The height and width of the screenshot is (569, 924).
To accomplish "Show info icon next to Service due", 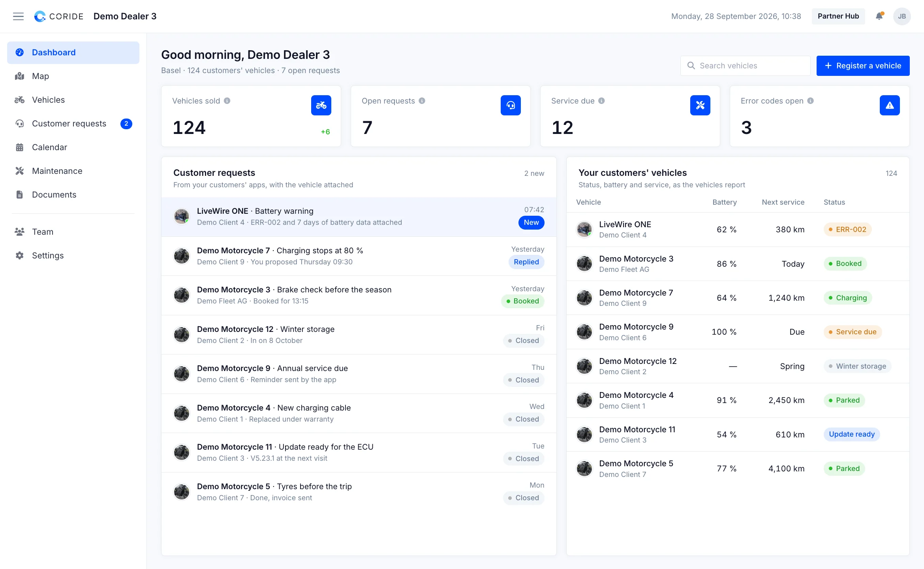I will click(x=601, y=101).
